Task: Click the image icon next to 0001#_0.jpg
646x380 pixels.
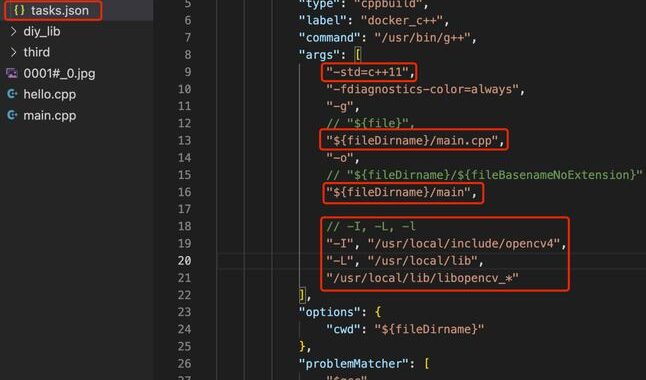Action: [x=12, y=73]
